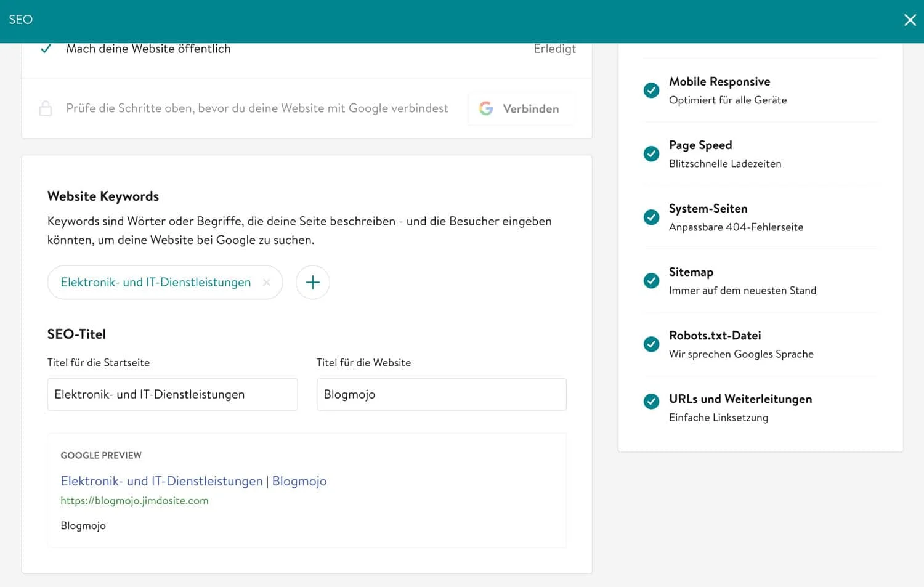This screenshot has width=924, height=587.
Task: Toggle the completed checkmark for Mach deine Website öffentlich
Action: click(x=46, y=48)
